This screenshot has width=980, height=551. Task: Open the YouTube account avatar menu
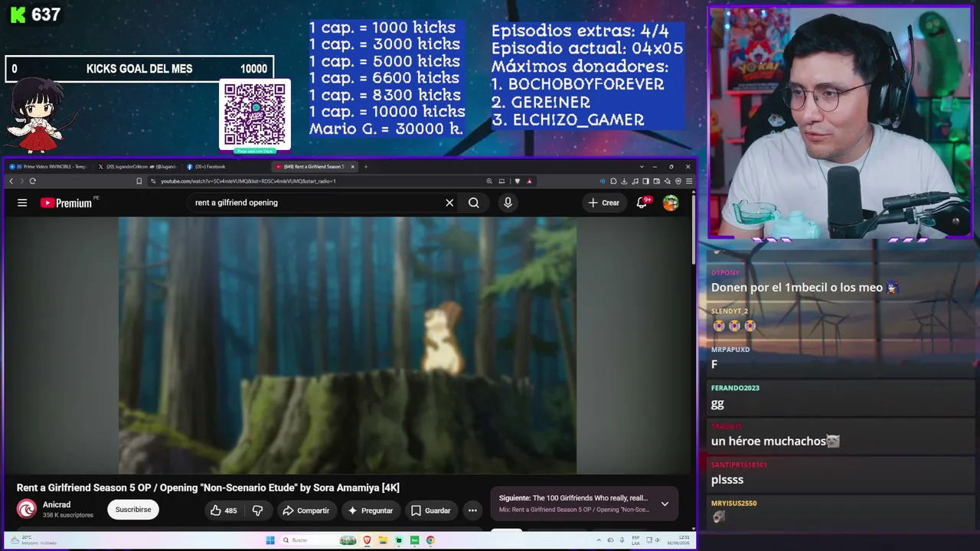tap(671, 203)
